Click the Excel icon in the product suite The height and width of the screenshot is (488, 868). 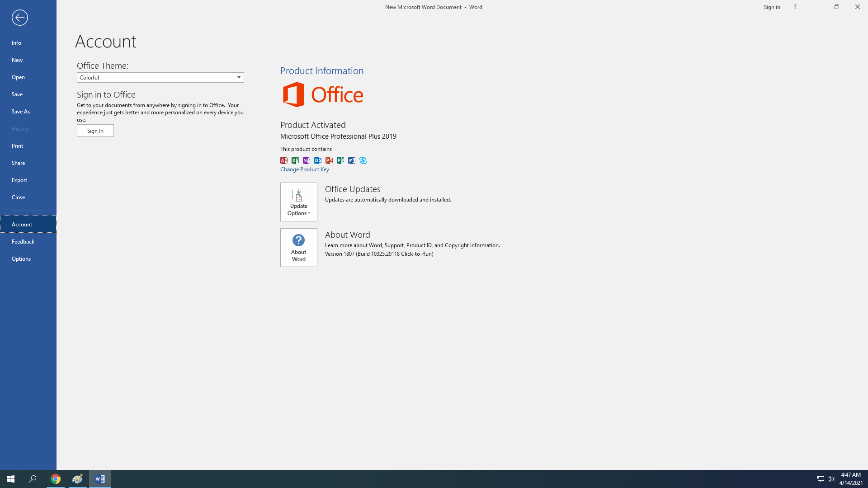pos(295,160)
